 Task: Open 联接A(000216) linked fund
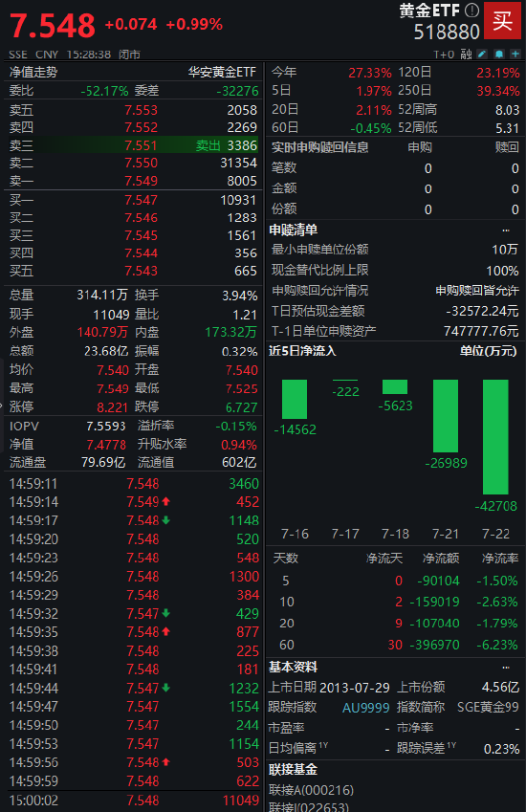click(x=311, y=790)
